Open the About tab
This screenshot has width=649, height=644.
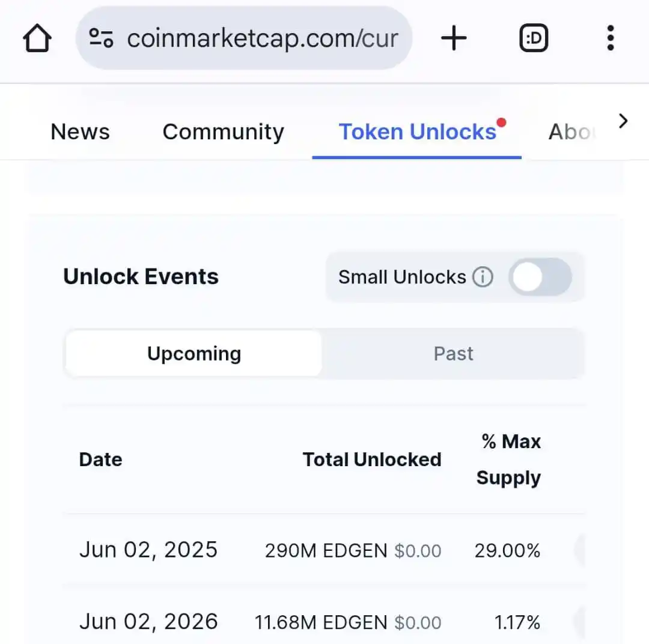pyautogui.click(x=571, y=132)
